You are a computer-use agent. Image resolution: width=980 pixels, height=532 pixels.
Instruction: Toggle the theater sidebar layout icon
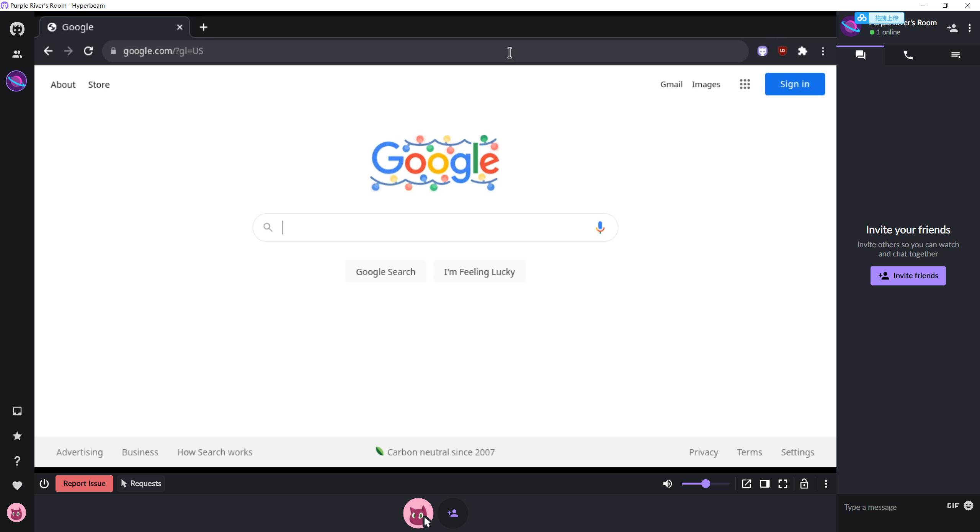click(764, 484)
